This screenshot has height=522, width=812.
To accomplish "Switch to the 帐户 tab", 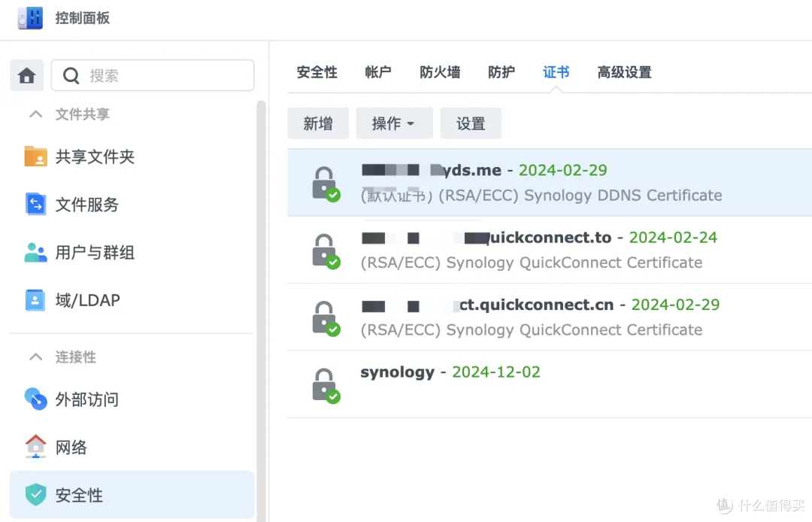I will click(x=378, y=72).
